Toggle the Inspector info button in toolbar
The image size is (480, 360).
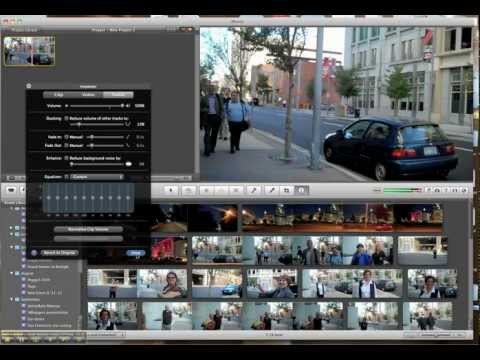pyautogui.click(x=301, y=190)
